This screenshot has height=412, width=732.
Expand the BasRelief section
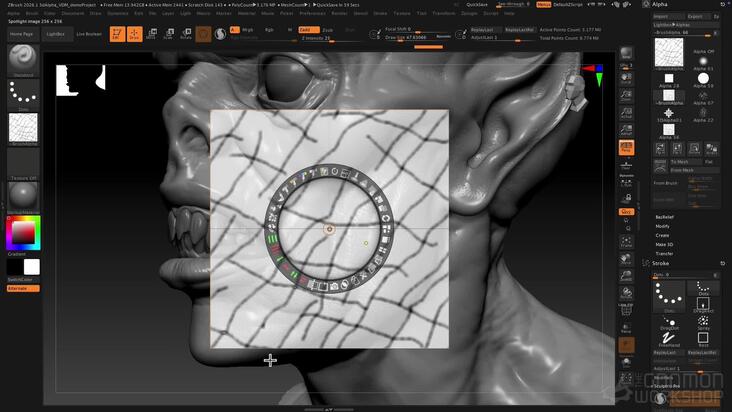click(664, 217)
